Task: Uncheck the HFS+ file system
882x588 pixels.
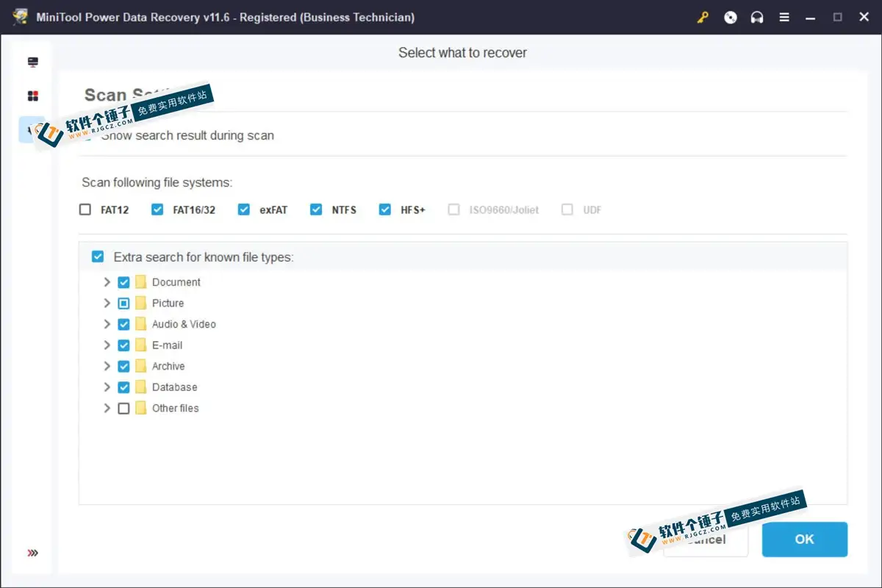Action: point(385,209)
